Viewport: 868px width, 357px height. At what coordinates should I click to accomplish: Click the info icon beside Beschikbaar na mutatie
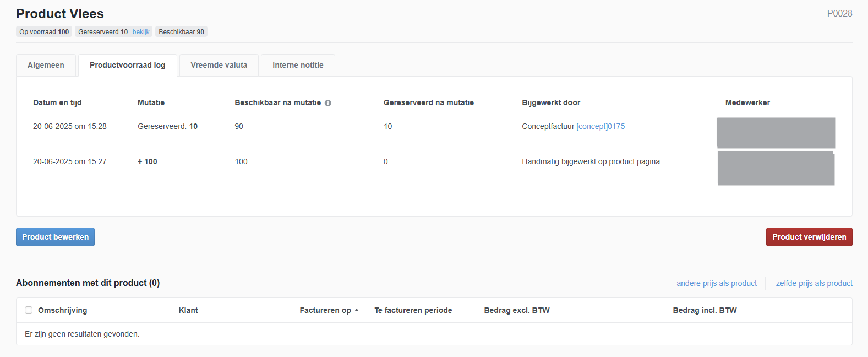(328, 103)
